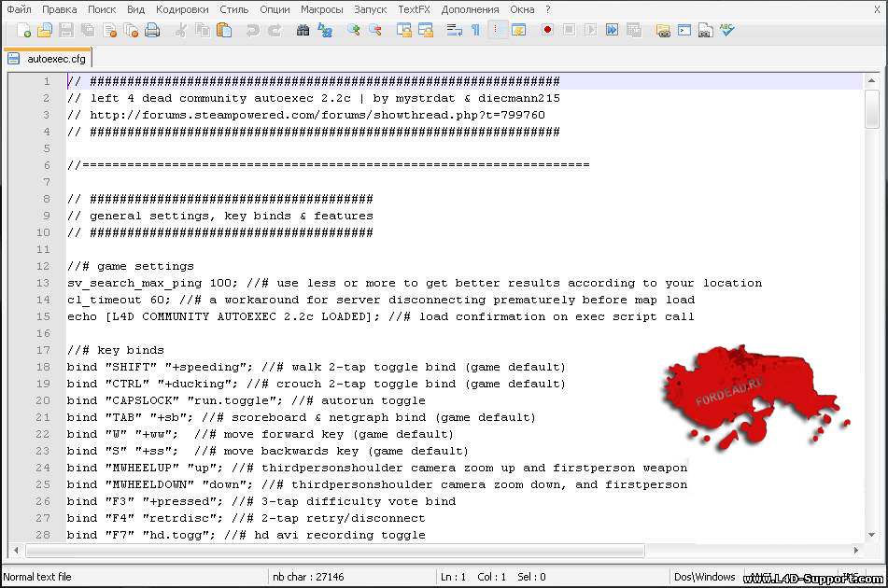Start macro recording with red dot
This screenshot has width=888, height=588.
point(547,30)
